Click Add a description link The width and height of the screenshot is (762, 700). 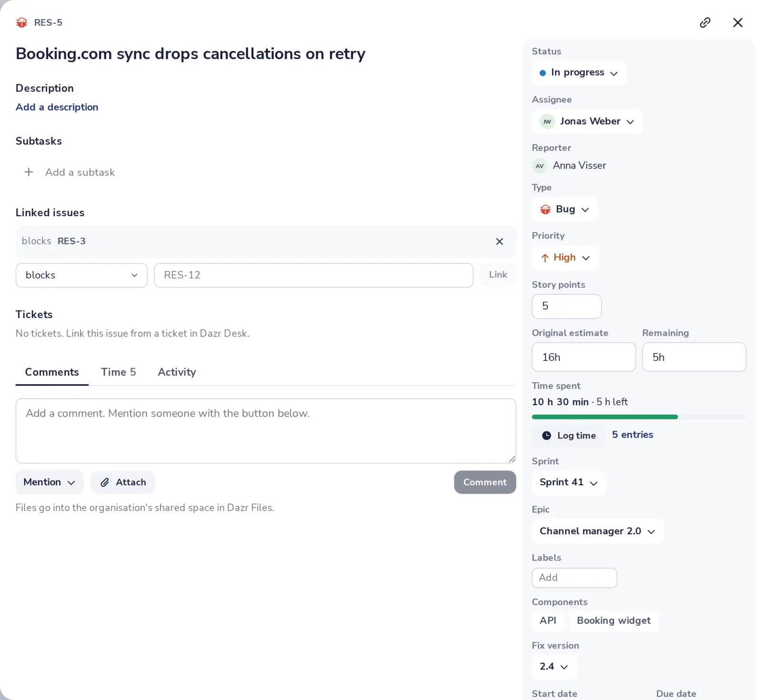pos(57,107)
